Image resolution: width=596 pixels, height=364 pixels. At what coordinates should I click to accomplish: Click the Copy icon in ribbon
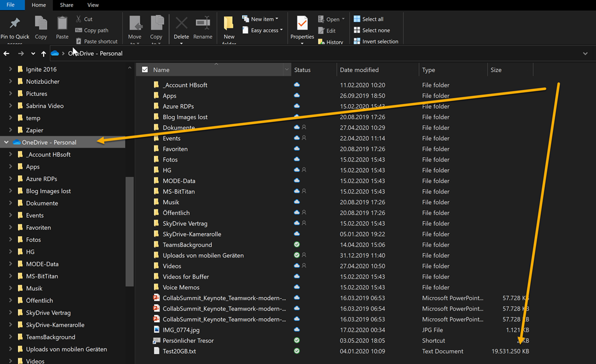tap(41, 24)
